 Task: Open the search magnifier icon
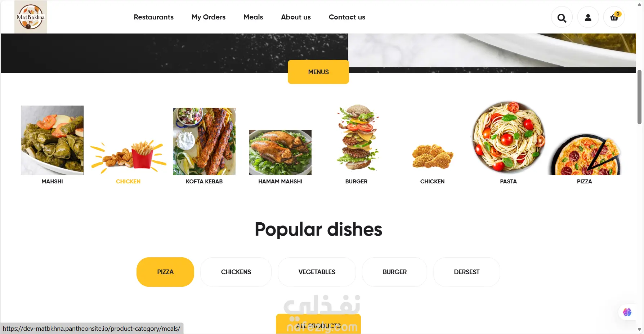pos(562,17)
